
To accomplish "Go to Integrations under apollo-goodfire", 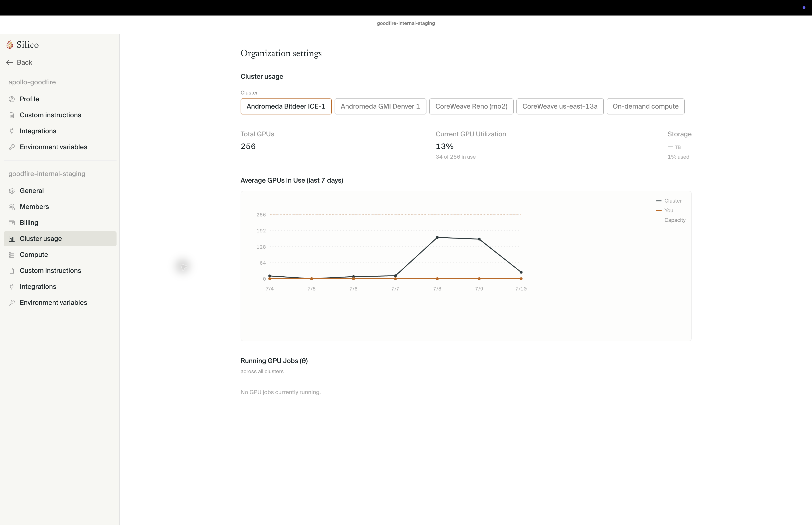I will point(60,131).
